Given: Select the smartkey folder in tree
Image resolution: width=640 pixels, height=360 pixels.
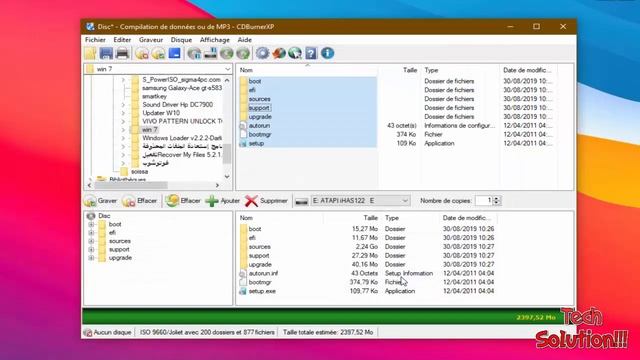Looking at the screenshot, I should tap(154, 97).
